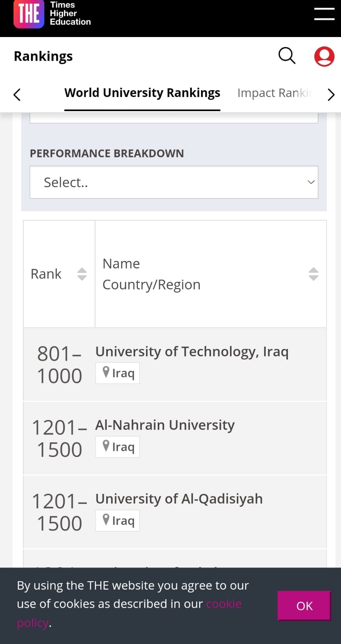The width and height of the screenshot is (341, 644).
Task: Accept cookies with the OK button
Action: 304,606
